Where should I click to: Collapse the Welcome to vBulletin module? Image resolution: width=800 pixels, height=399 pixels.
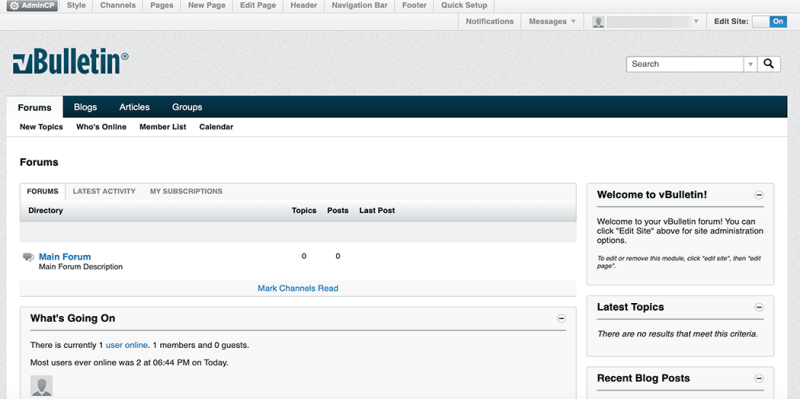click(x=759, y=195)
